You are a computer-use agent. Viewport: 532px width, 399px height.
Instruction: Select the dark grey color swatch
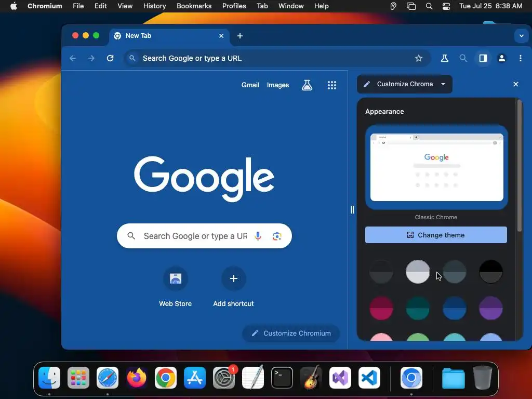tap(381, 272)
